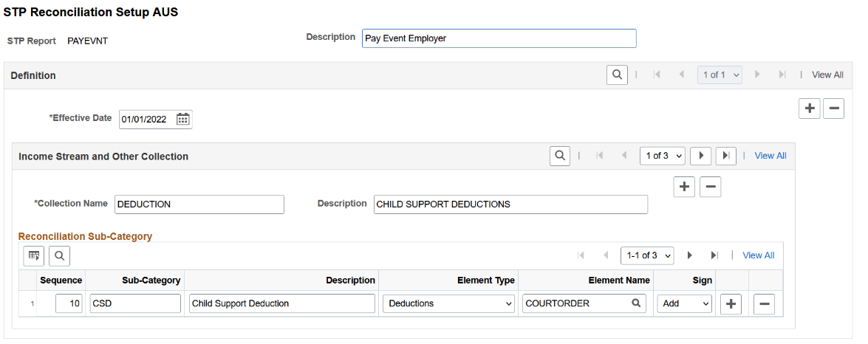
Task: Go to next Income Stream collection row
Action: (700, 156)
